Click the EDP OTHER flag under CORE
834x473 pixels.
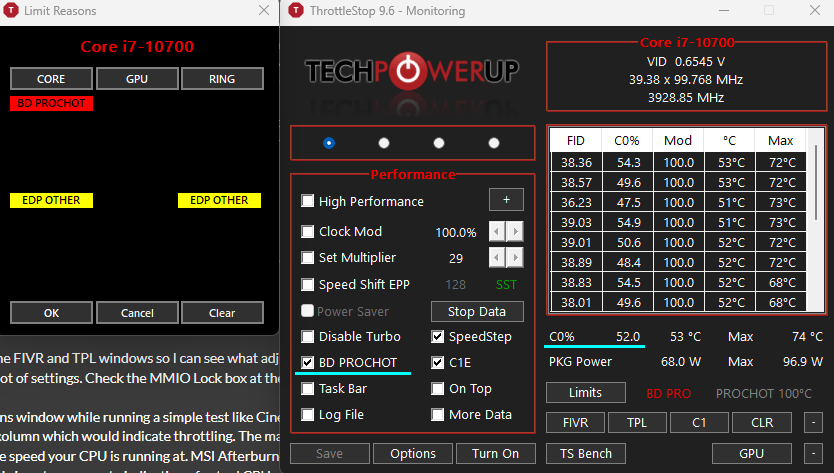pos(51,200)
